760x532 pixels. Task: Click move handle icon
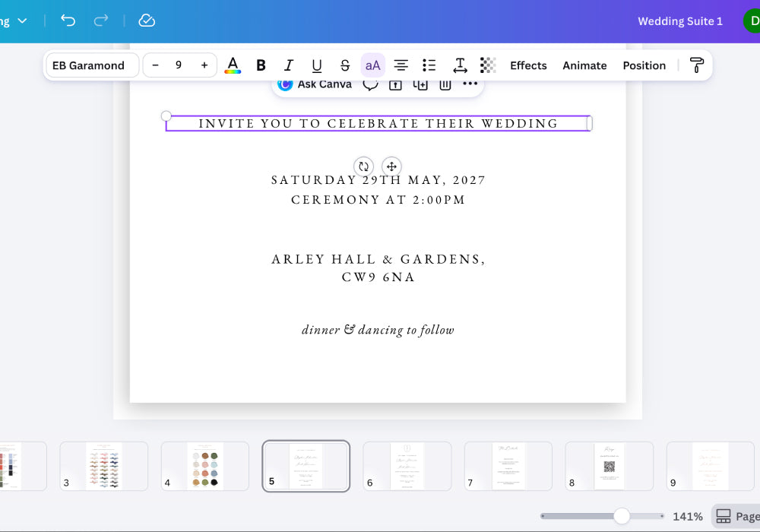click(391, 166)
